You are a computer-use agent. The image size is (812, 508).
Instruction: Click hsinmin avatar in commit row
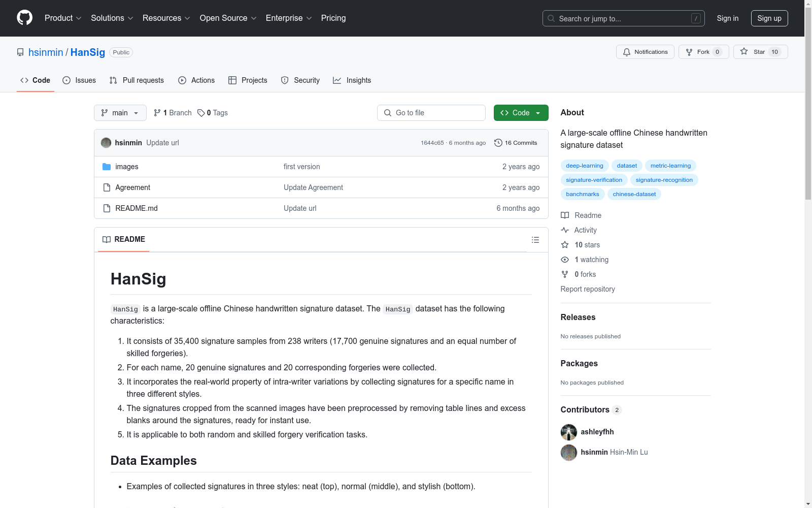[x=106, y=143]
